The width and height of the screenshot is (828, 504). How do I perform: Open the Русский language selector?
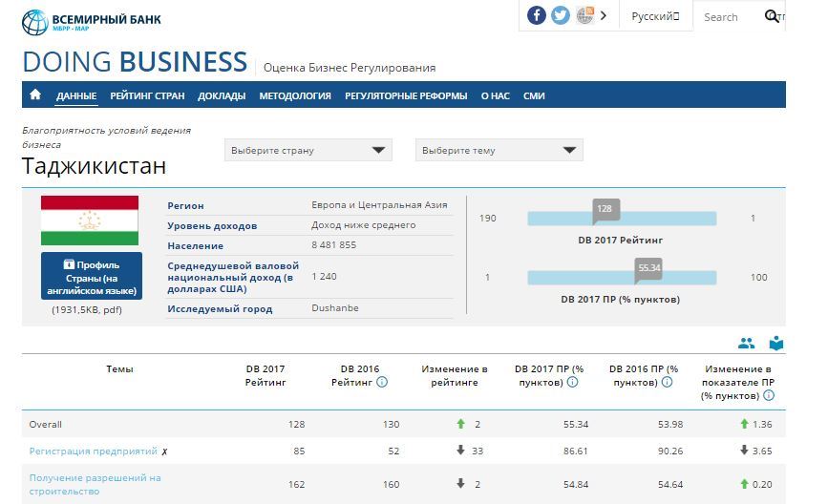(655, 16)
